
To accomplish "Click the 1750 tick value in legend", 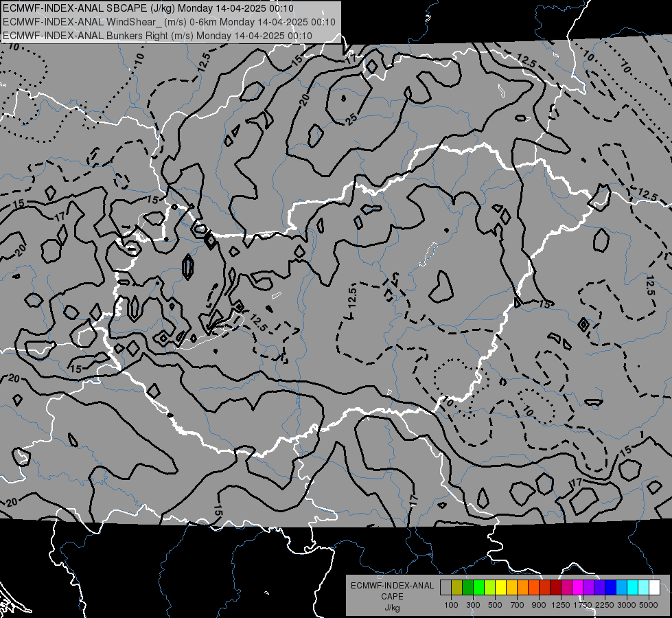I will 583,605.
